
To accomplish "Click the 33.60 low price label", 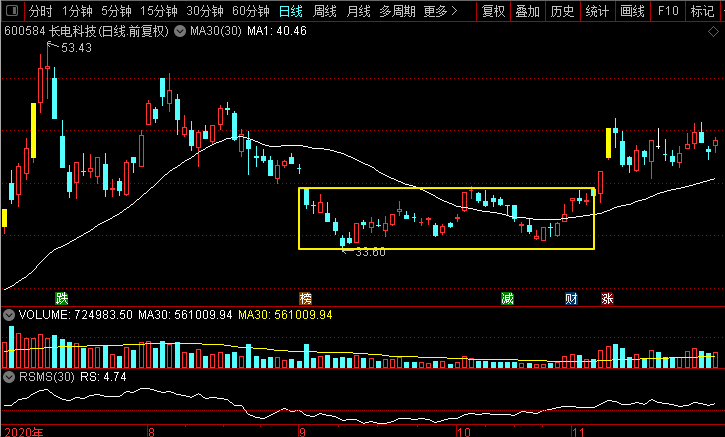I will (x=370, y=252).
